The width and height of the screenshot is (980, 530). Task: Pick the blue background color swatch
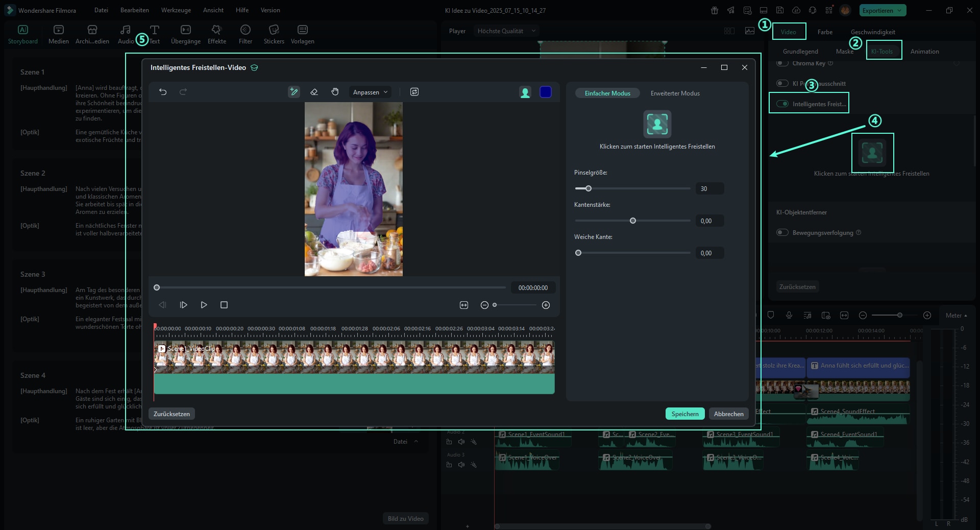546,92
